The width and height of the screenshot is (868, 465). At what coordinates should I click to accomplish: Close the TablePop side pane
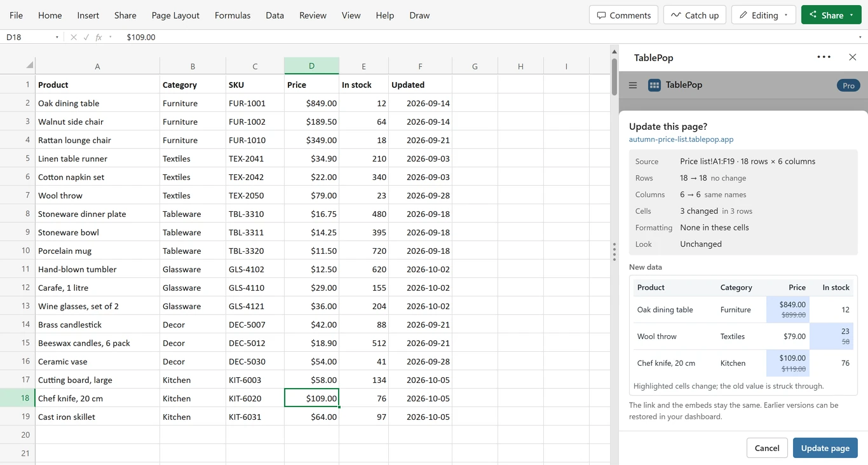click(853, 57)
